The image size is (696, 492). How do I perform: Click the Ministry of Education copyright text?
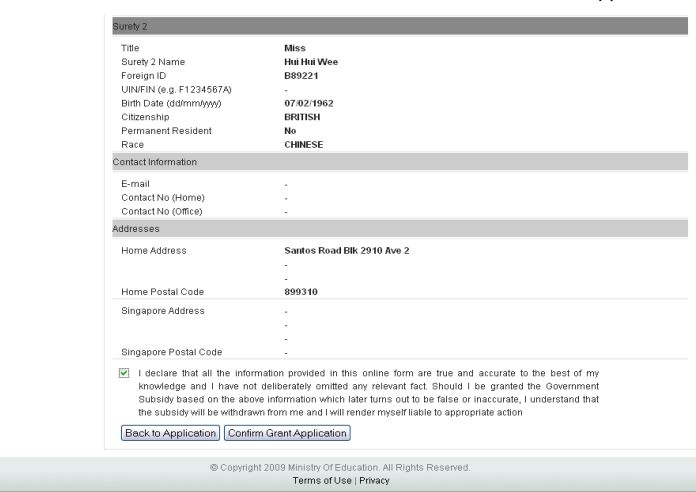348,468
